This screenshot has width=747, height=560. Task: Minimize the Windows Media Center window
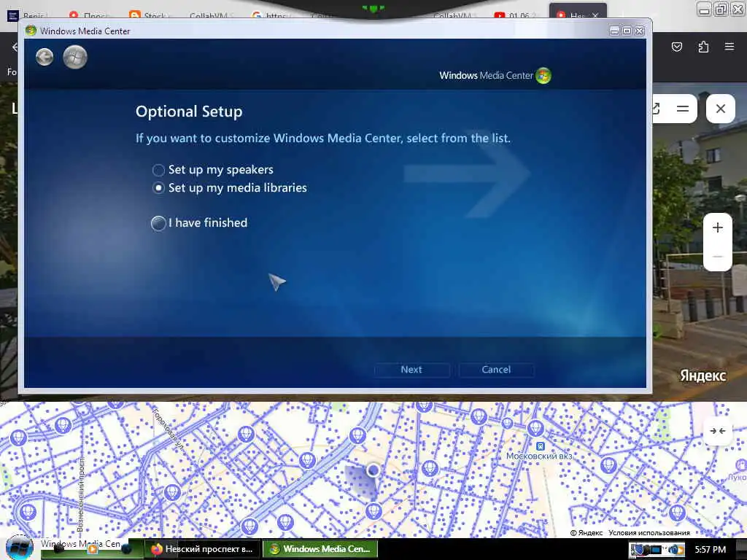pyautogui.click(x=614, y=31)
